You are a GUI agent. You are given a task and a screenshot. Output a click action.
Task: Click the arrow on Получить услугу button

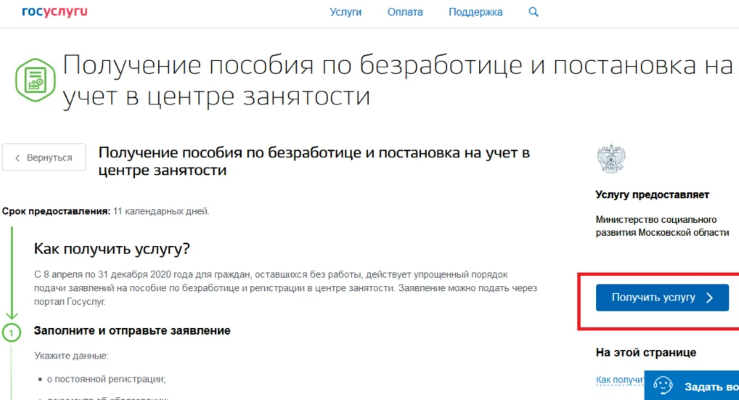click(x=709, y=297)
